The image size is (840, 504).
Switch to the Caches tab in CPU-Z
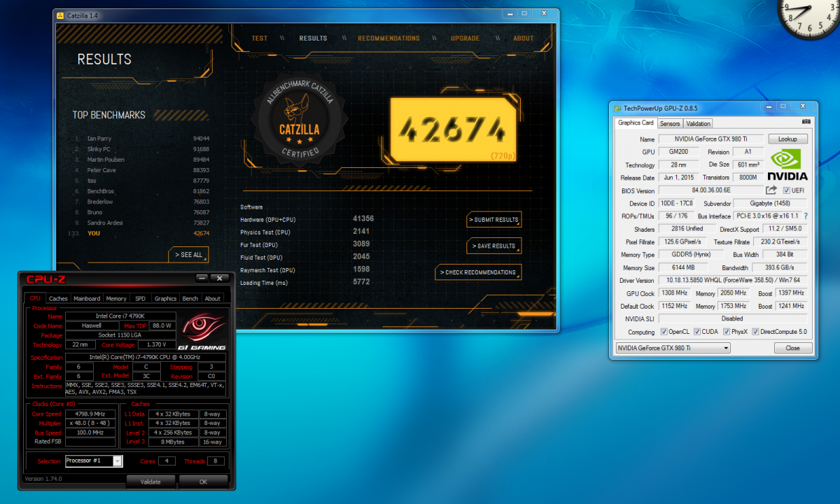click(x=58, y=298)
